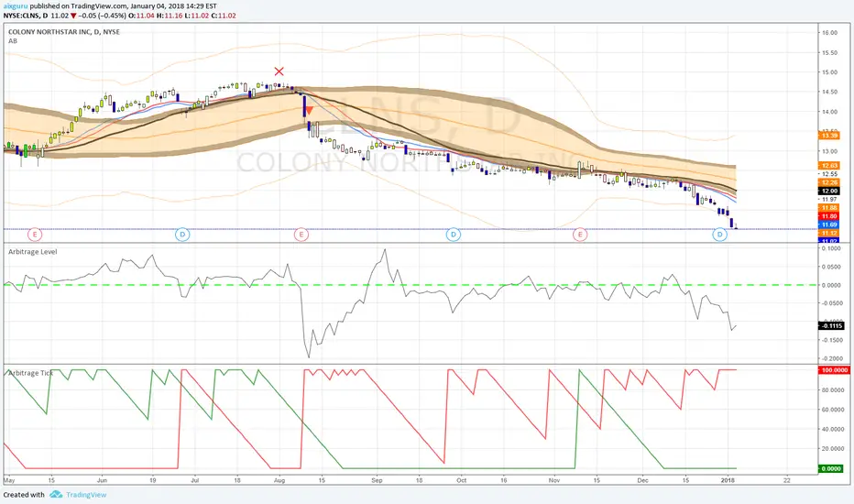Click the 15.50 price axis label
The height and width of the screenshot is (504, 854).
829,53
